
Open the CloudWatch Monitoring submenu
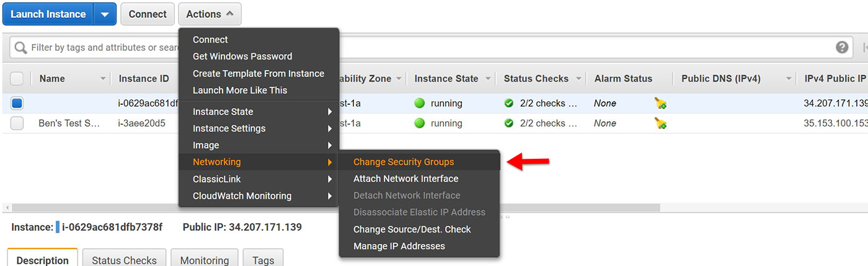(x=259, y=195)
